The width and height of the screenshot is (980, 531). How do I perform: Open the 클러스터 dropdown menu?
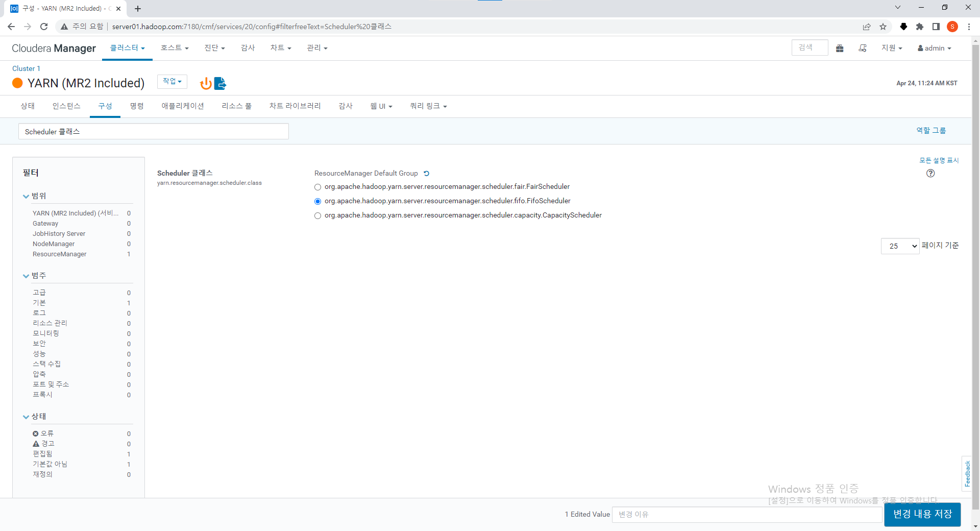click(127, 48)
